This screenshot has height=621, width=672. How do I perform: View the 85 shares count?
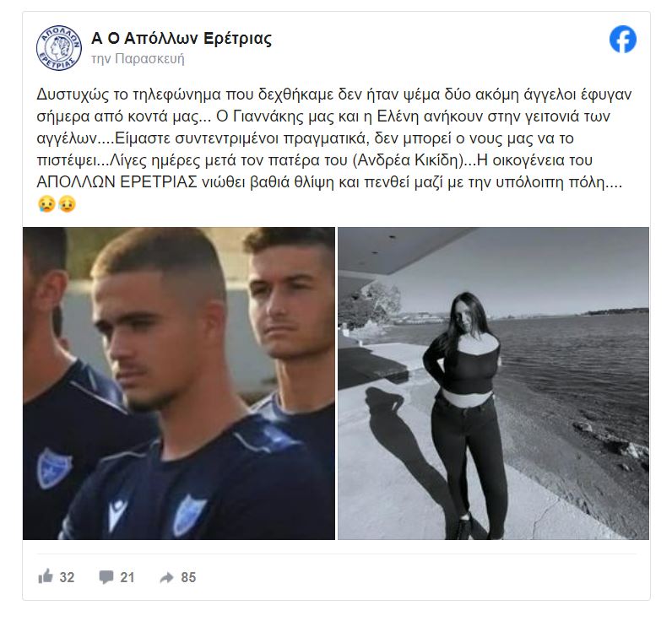[188, 577]
